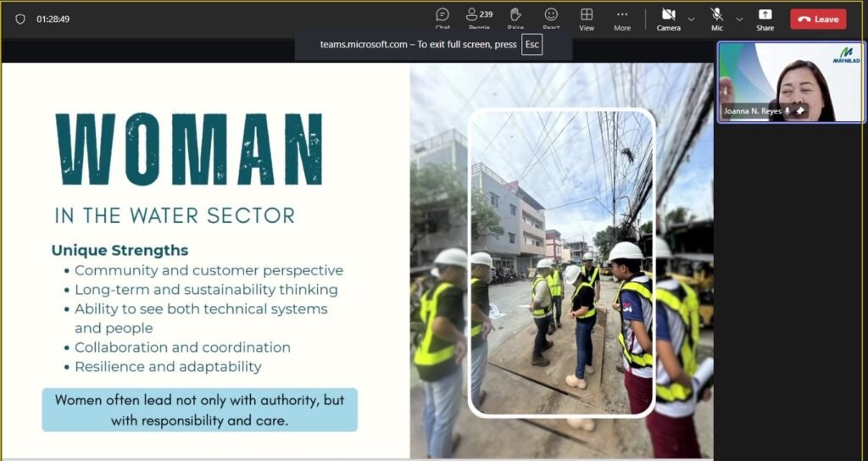Click the shared slide's WOMAN heading
This screenshot has width=868, height=461.
pyautogui.click(x=188, y=150)
